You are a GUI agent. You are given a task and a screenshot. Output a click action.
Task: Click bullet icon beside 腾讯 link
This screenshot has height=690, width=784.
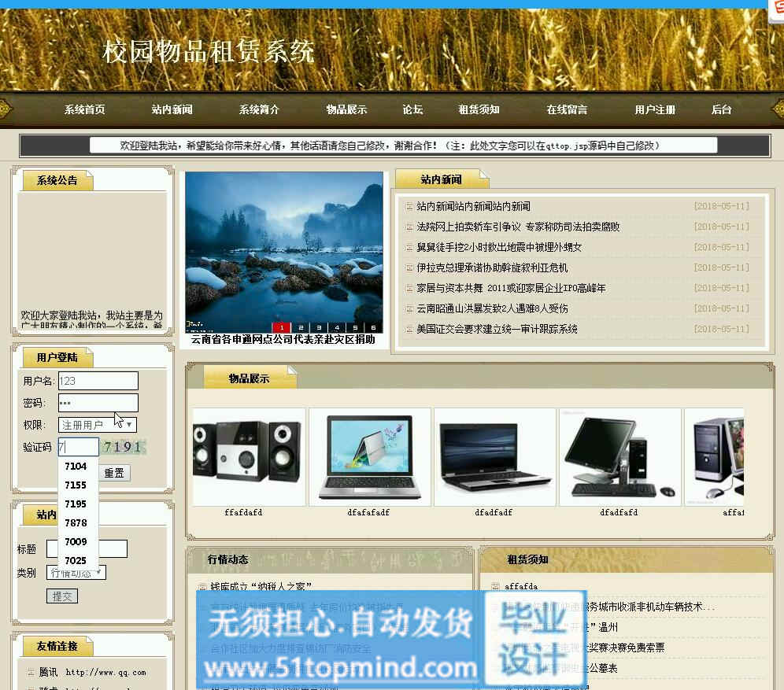(x=31, y=673)
